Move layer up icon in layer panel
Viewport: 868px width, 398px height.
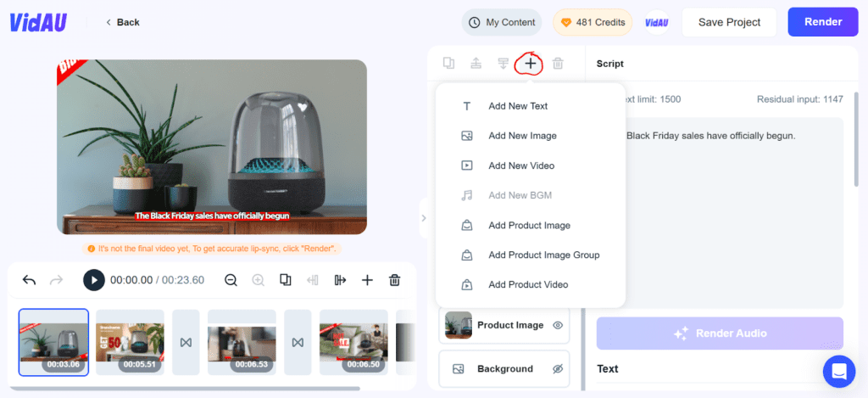tap(476, 63)
